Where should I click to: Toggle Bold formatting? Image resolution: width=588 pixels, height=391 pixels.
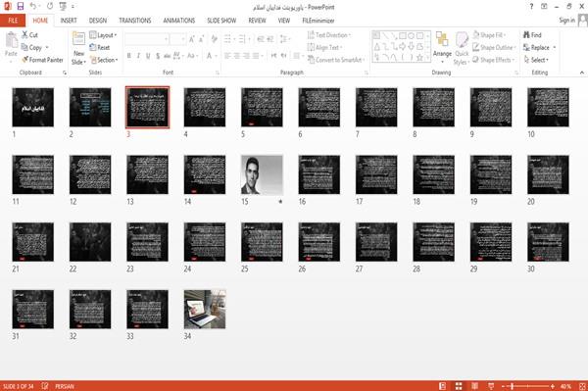[x=129, y=56]
